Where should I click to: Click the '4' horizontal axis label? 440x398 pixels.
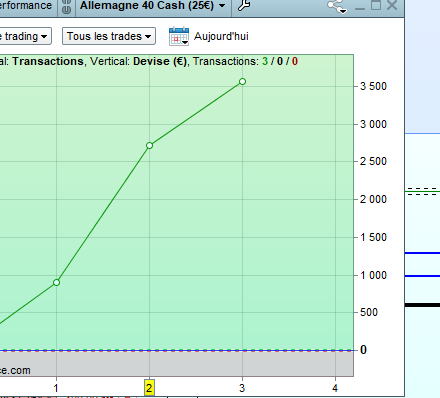(335, 388)
